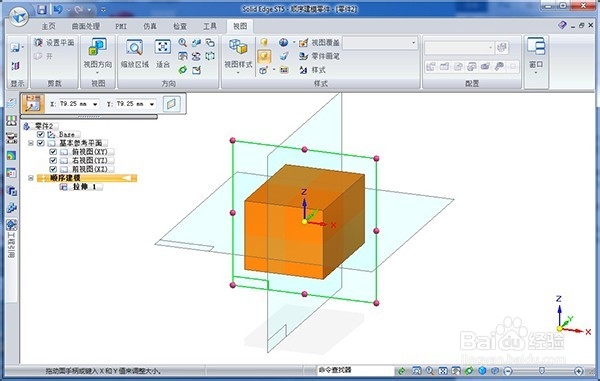This screenshot has height=381, width=600.
Task: Switch to the 工具 ribbon tab
Action: (x=210, y=26)
